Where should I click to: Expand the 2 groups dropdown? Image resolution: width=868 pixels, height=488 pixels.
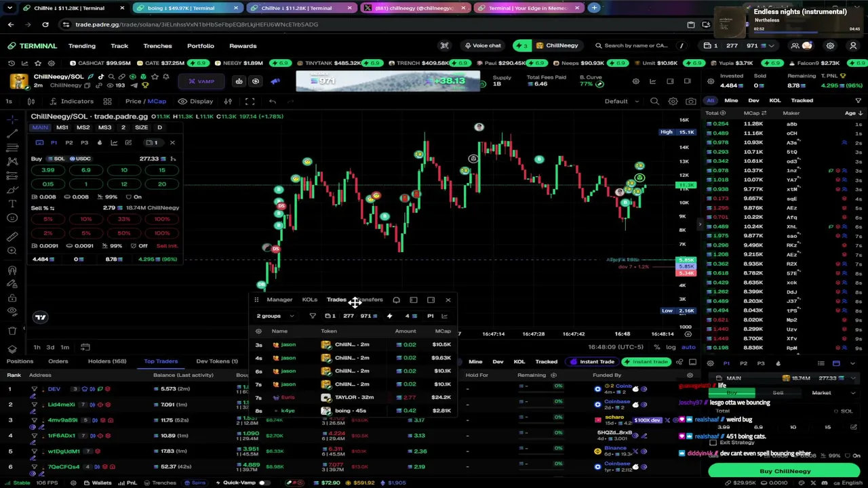pos(275,316)
